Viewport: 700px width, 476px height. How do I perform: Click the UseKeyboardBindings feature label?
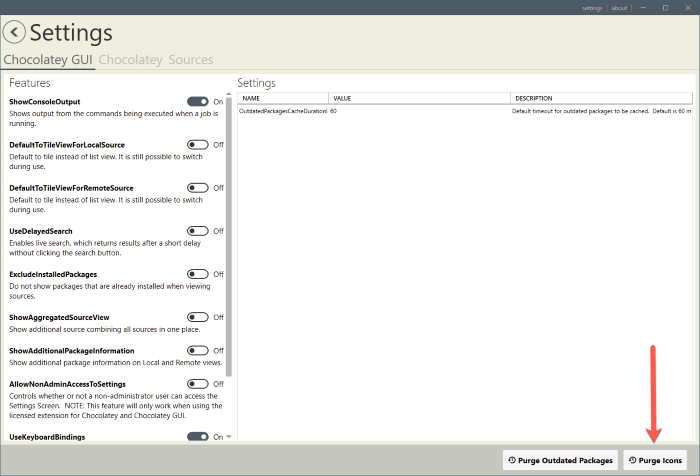(x=47, y=437)
